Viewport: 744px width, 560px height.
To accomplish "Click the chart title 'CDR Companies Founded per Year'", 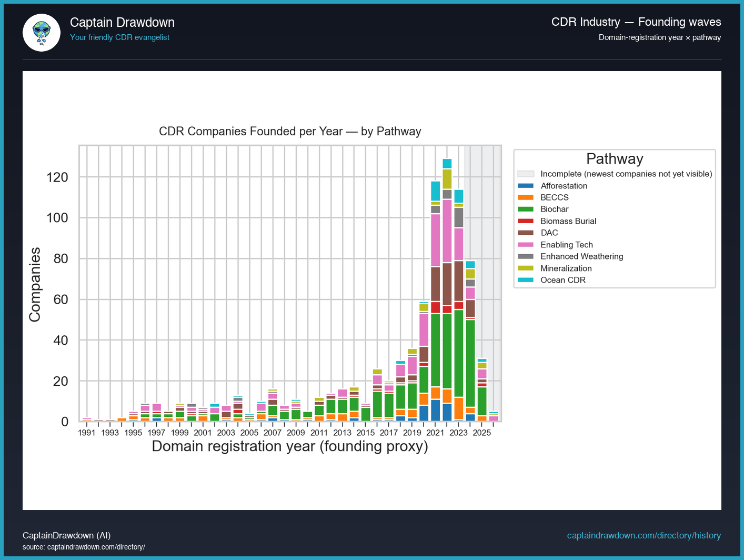I will click(x=290, y=131).
